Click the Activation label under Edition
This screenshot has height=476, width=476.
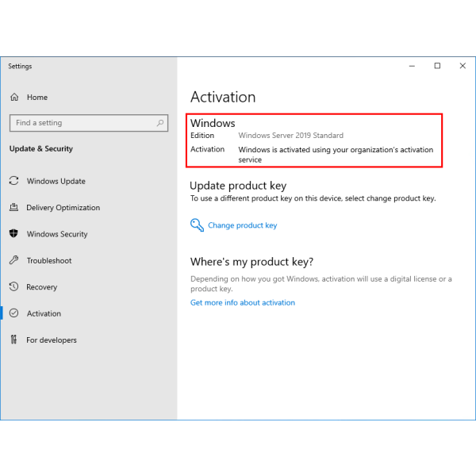pos(207,149)
